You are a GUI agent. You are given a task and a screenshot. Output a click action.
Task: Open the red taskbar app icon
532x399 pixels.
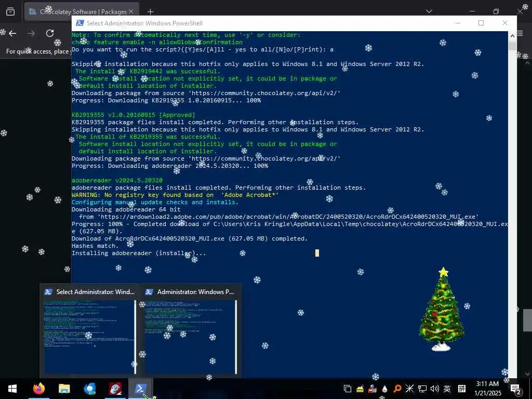pos(115,389)
